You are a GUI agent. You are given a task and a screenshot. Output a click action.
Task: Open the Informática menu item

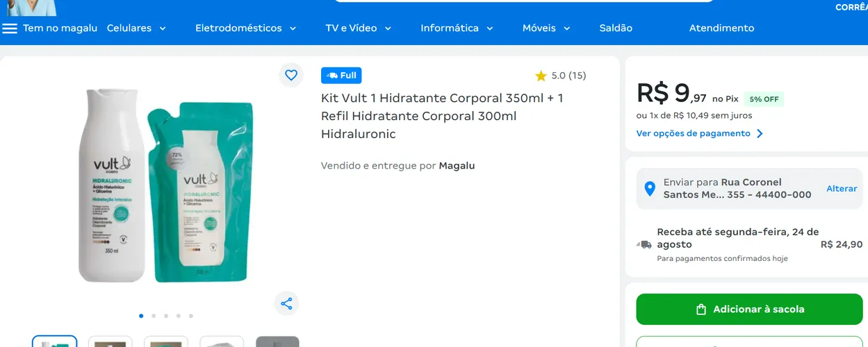click(x=450, y=28)
